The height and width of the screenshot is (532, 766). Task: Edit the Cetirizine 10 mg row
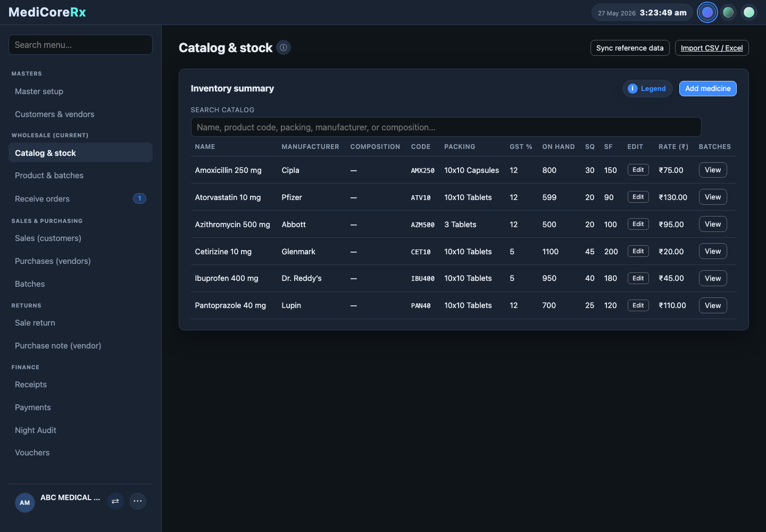pos(638,251)
